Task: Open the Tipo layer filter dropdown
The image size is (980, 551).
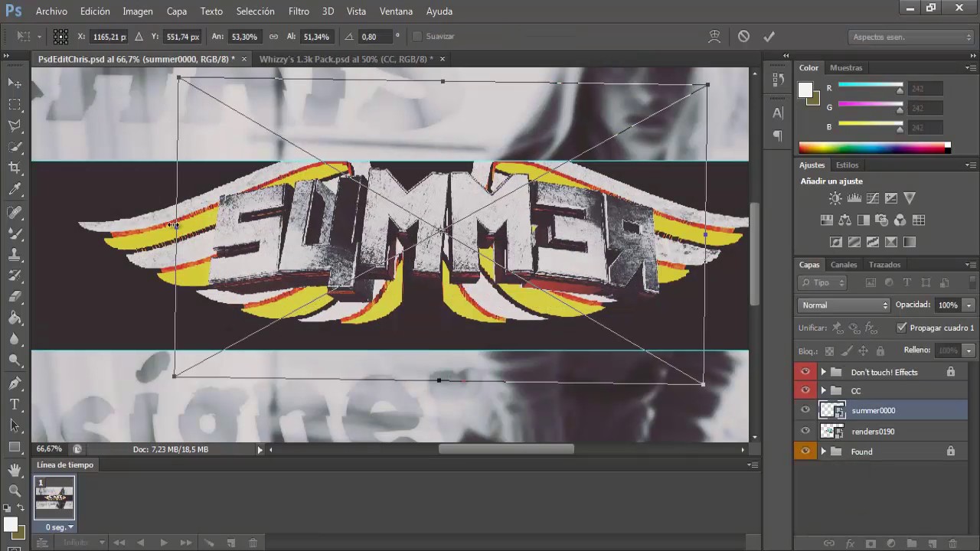Action: pyautogui.click(x=823, y=282)
